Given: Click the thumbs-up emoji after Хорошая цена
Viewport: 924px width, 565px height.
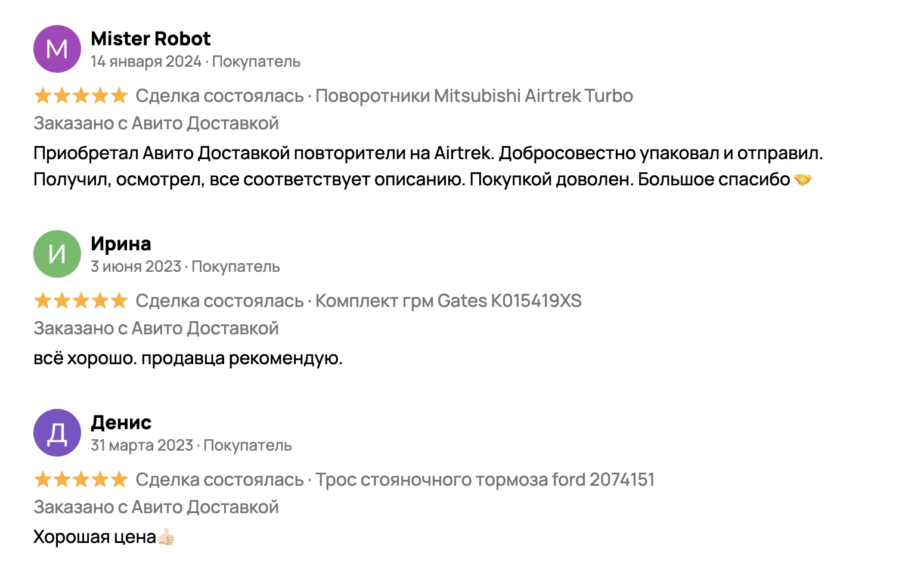Looking at the screenshot, I should [x=166, y=537].
